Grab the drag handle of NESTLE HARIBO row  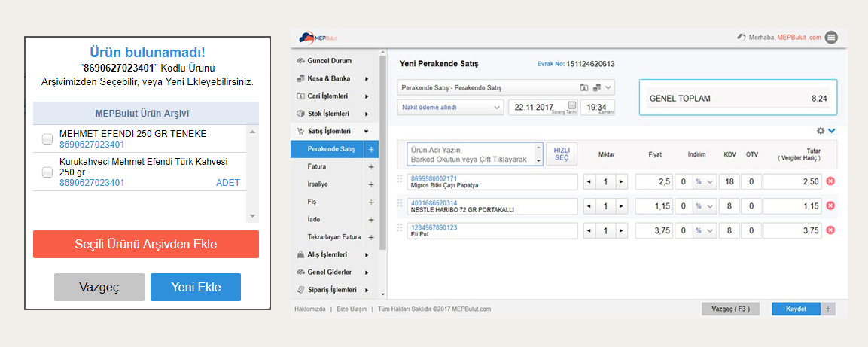tap(400, 203)
